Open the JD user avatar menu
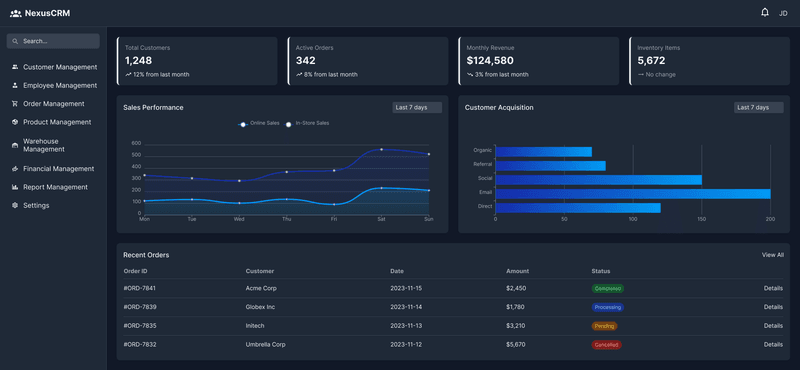The width and height of the screenshot is (800, 370). pos(783,13)
